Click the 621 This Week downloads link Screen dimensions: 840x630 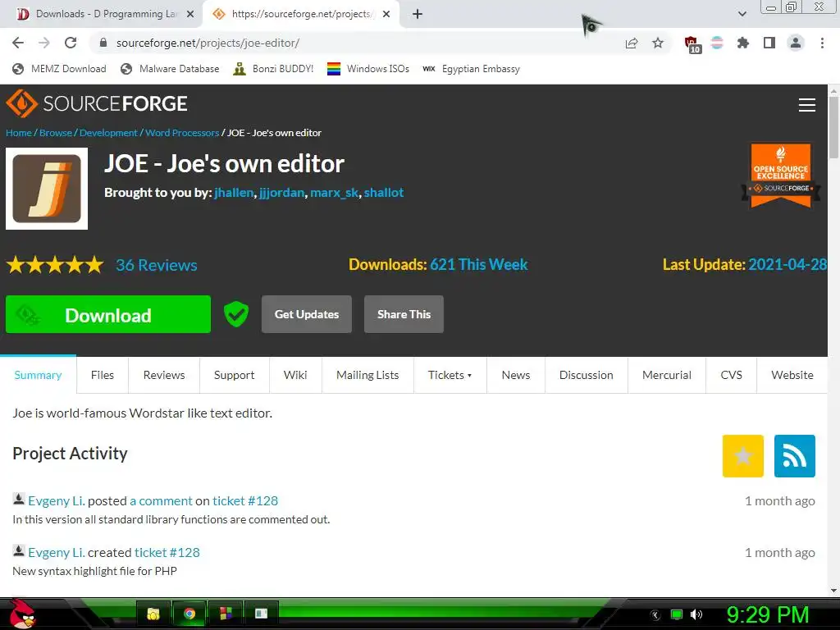tap(479, 265)
